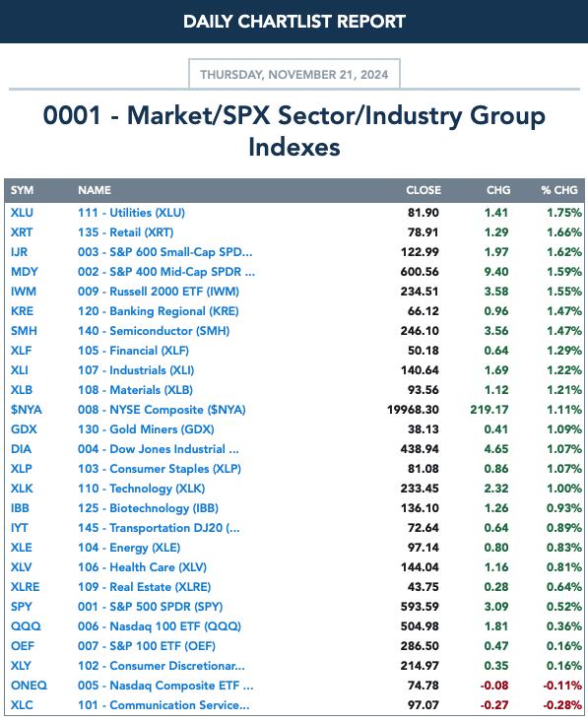Click the IJR symbol link
Image resolution: width=588 pixels, height=722 pixels.
point(19,252)
